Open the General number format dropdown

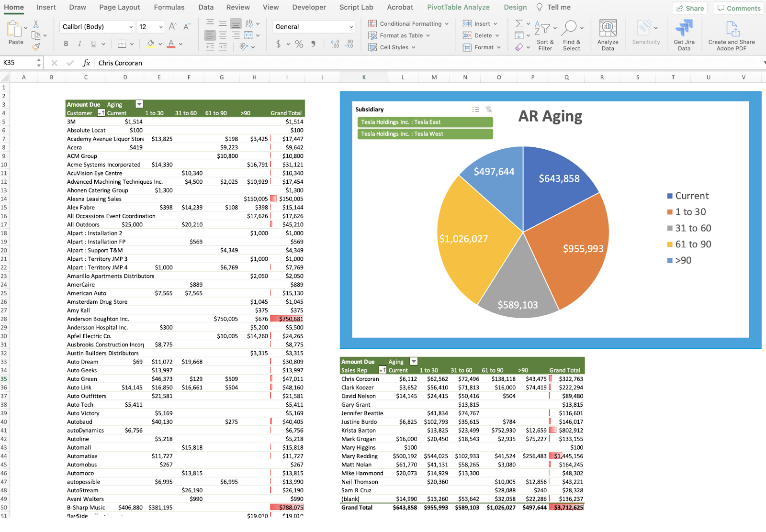[x=351, y=27]
